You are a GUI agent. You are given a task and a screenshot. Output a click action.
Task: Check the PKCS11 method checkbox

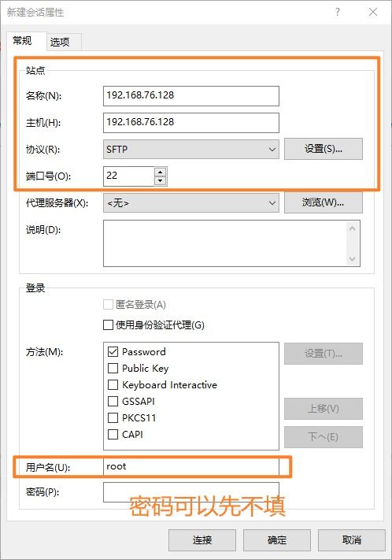click(113, 418)
